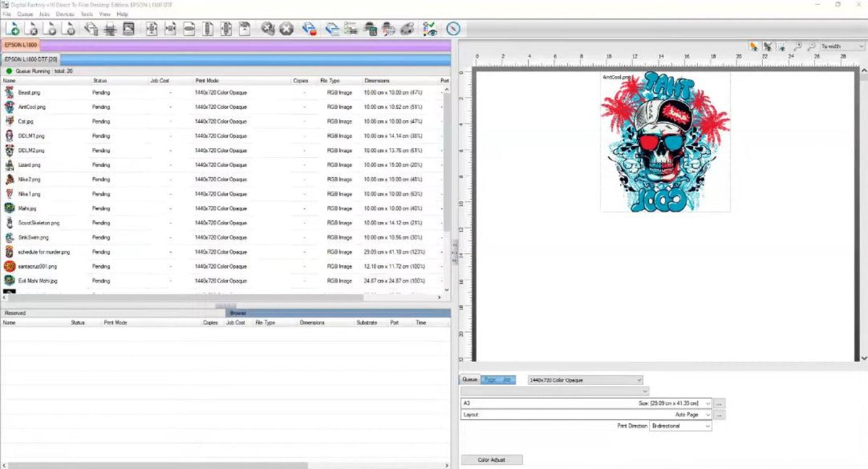
Task: Open the To width zoom dropdown
Action: pyautogui.click(x=842, y=46)
